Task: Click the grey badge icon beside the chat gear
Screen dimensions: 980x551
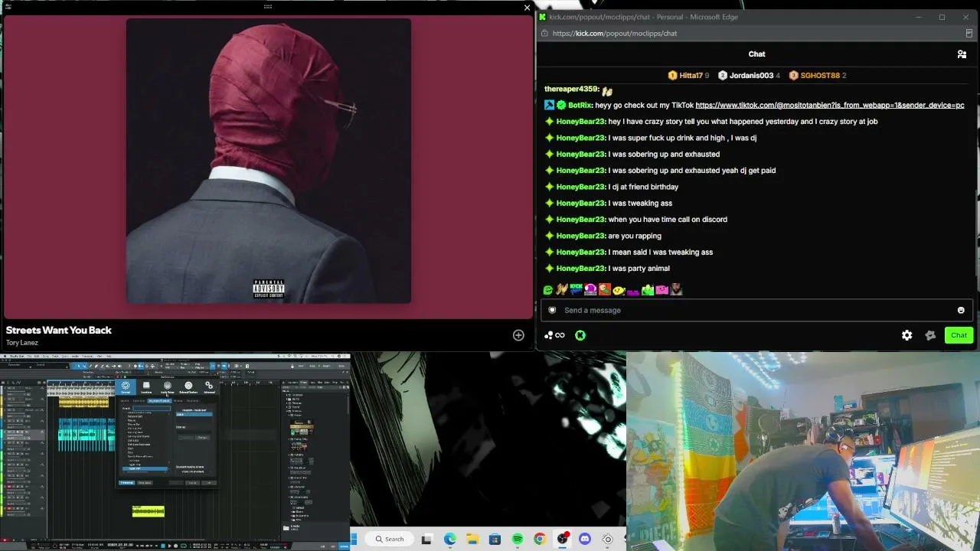Action: click(x=930, y=335)
